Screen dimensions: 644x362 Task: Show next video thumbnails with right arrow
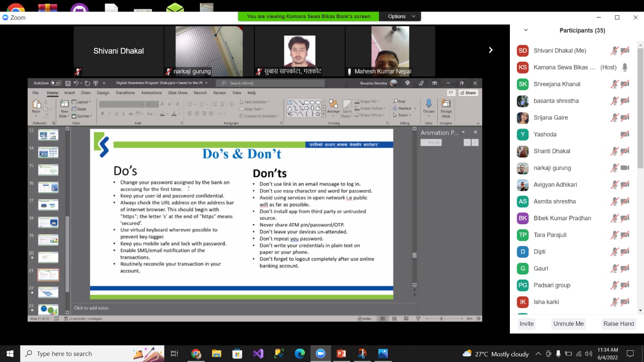click(x=491, y=50)
